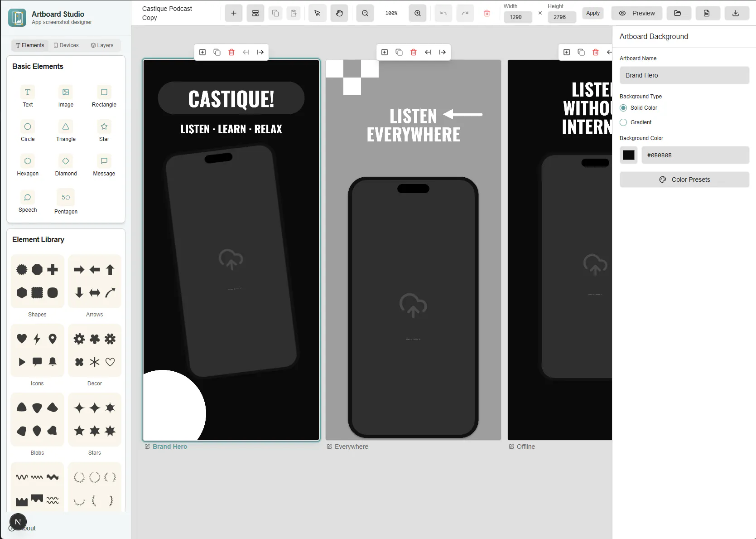The width and height of the screenshot is (756, 539).
Task: Insert a Speech bubble element
Action: tap(28, 202)
